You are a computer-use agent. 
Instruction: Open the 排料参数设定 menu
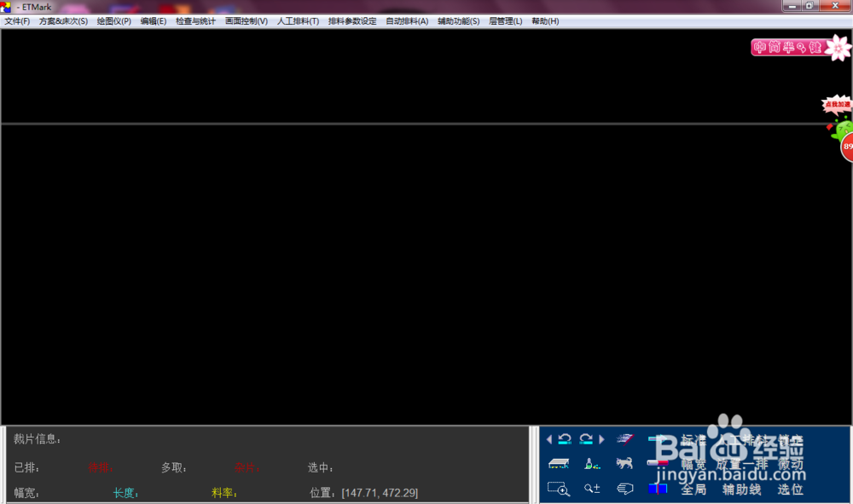click(352, 21)
